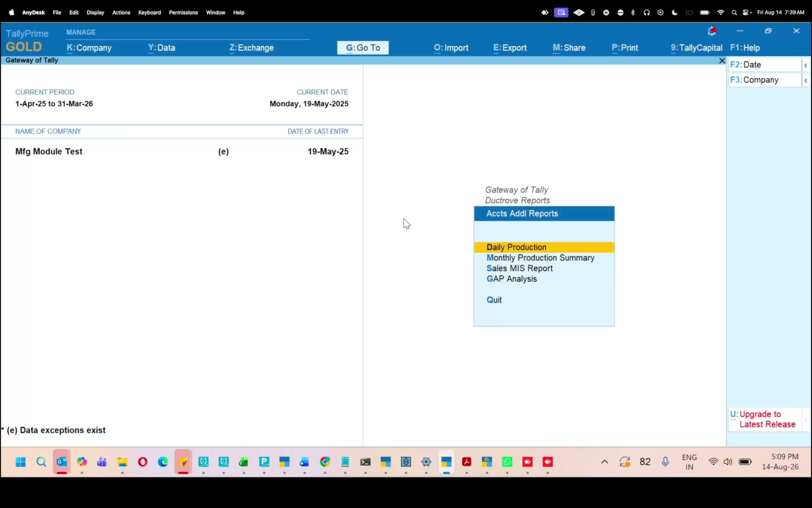Open the E: Export menu

coord(510,48)
